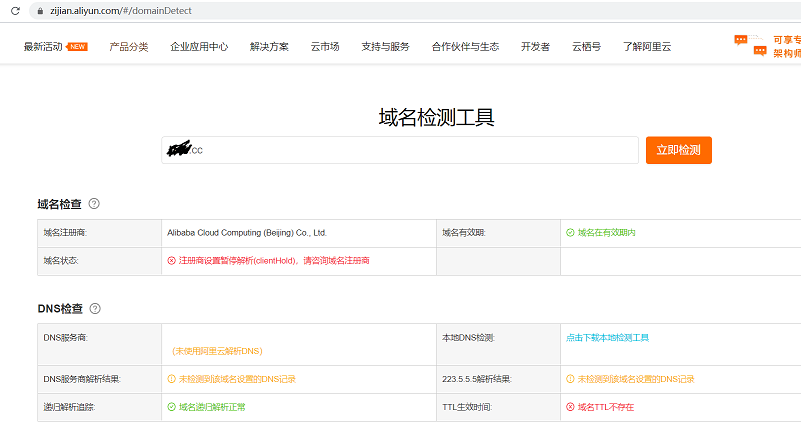Click the 域名TTL不存在 result text
The width and height of the screenshot is (801, 437).
(x=606, y=407)
